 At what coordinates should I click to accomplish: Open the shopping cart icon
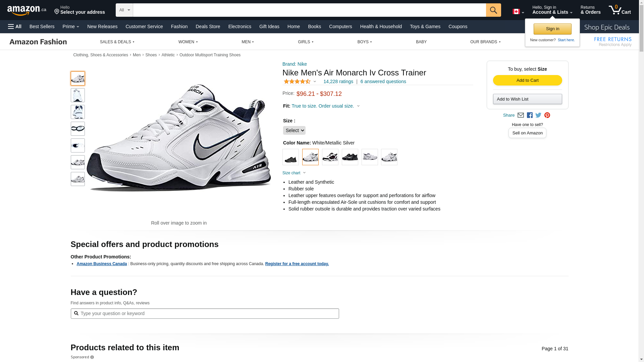[620, 10]
